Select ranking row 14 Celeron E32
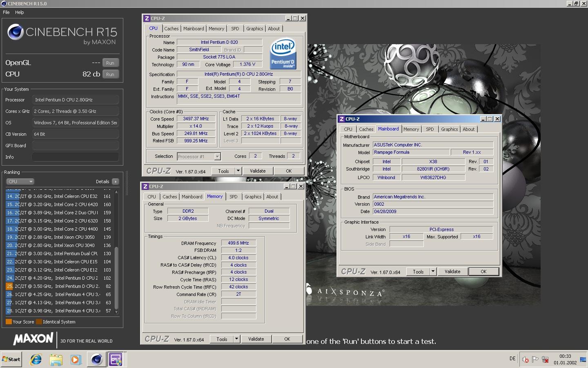588x368 pixels. 60,196
